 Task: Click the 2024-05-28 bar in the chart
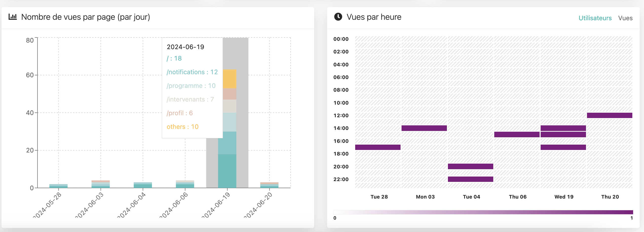(59, 186)
